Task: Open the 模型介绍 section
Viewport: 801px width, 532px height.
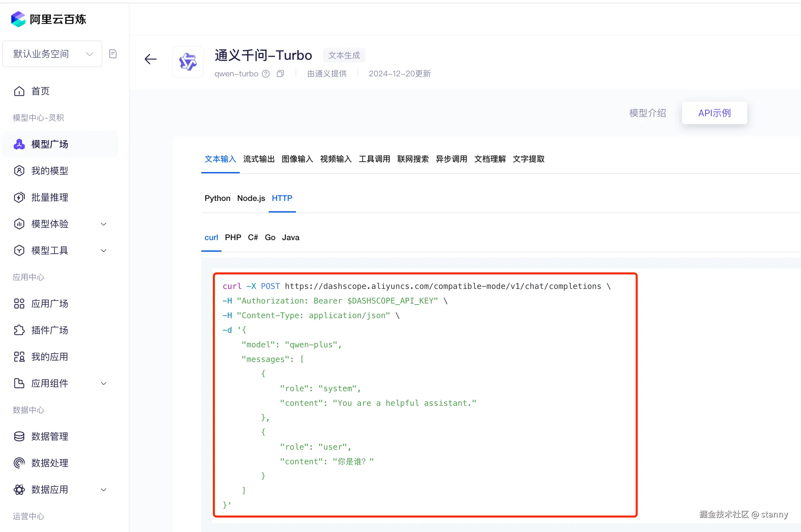Action: point(647,113)
